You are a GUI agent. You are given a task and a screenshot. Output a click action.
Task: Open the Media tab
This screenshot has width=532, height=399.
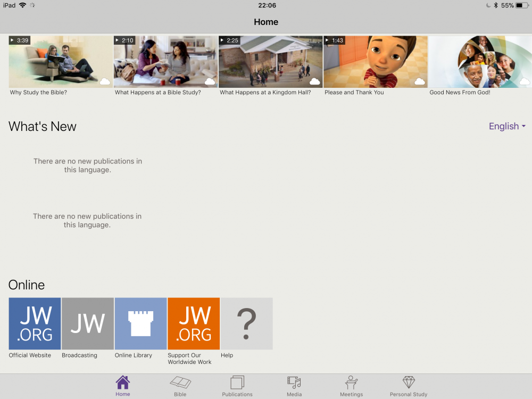(x=294, y=386)
